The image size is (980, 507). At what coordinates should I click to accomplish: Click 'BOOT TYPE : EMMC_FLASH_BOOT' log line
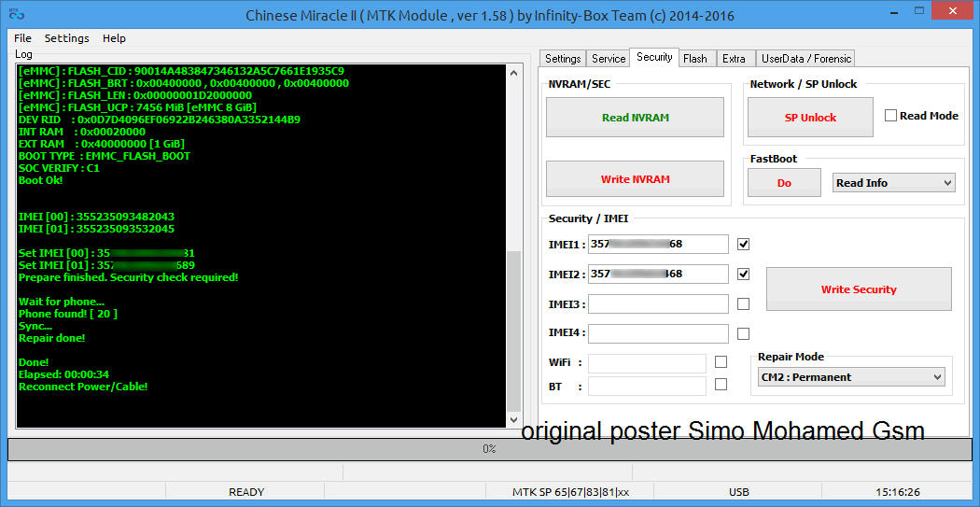point(105,156)
